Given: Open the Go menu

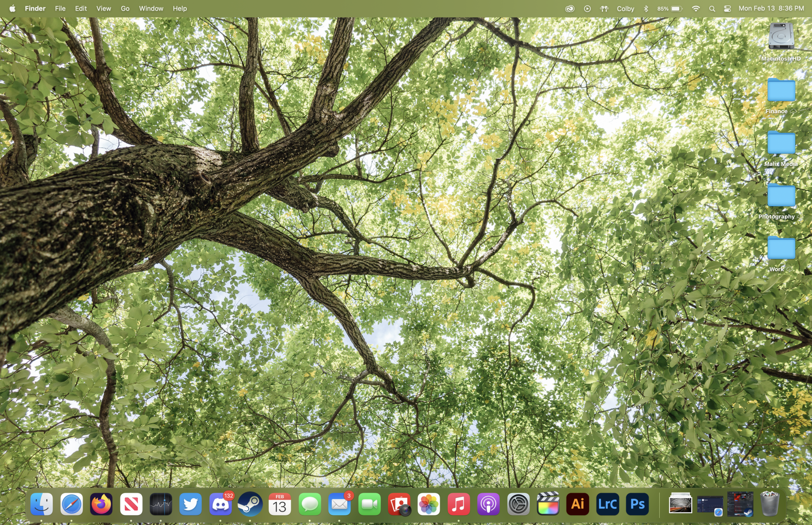Looking at the screenshot, I should pos(125,9).
